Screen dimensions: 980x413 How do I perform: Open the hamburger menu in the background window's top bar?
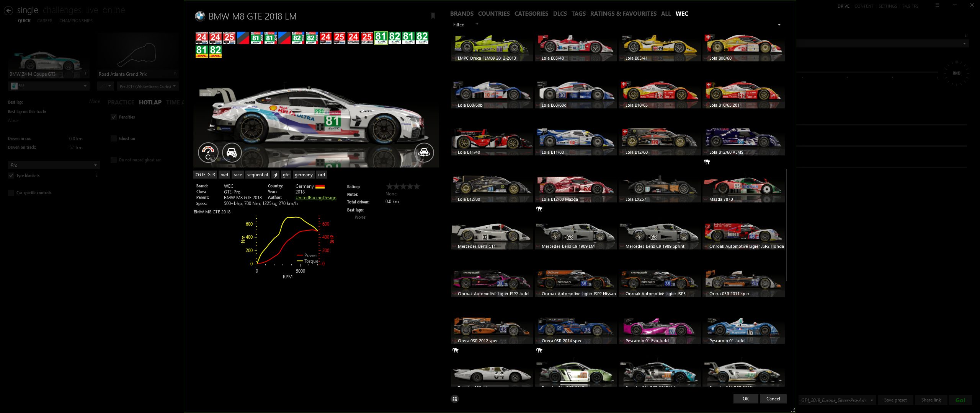pyautogui.click(x=937, y=5)
